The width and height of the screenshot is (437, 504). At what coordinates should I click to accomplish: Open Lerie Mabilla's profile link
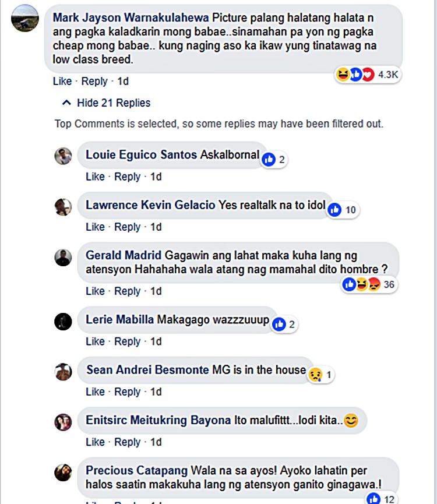(120, 319)
